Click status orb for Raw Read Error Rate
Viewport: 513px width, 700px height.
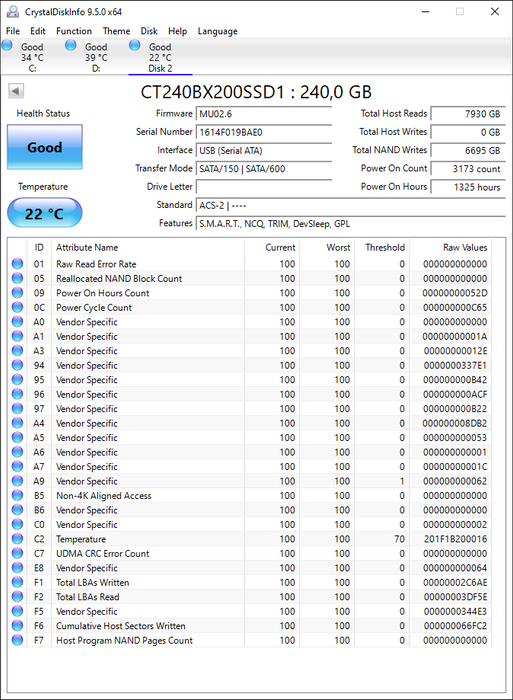pos(17,264)
